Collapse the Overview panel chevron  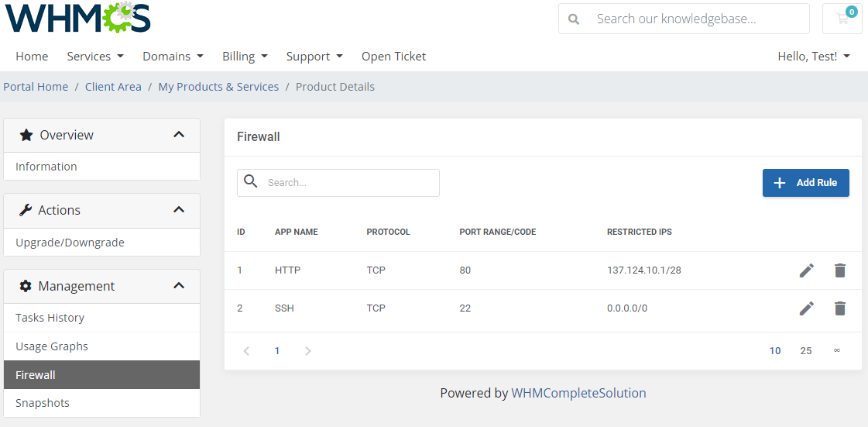(178, 134)
